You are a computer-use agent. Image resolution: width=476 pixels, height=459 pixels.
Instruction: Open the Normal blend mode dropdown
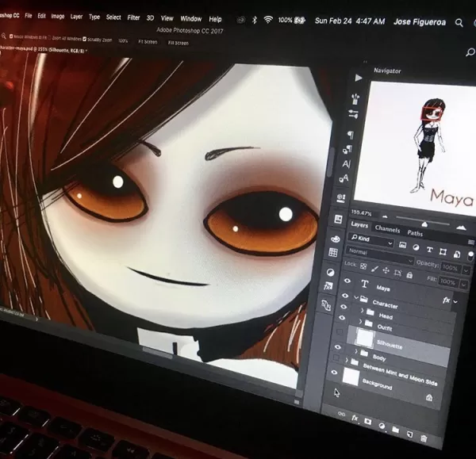coord(380,256)
